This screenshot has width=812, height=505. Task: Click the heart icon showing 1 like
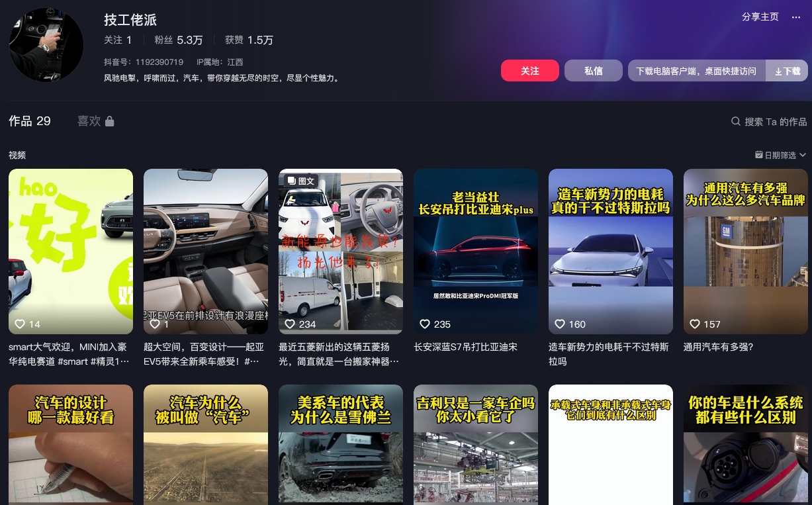[x=155, y=324]
